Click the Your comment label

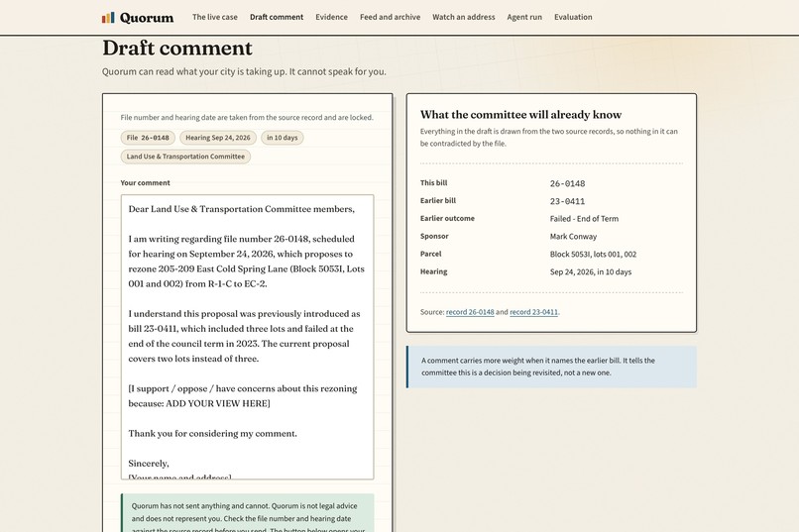[x=145, y=182]
